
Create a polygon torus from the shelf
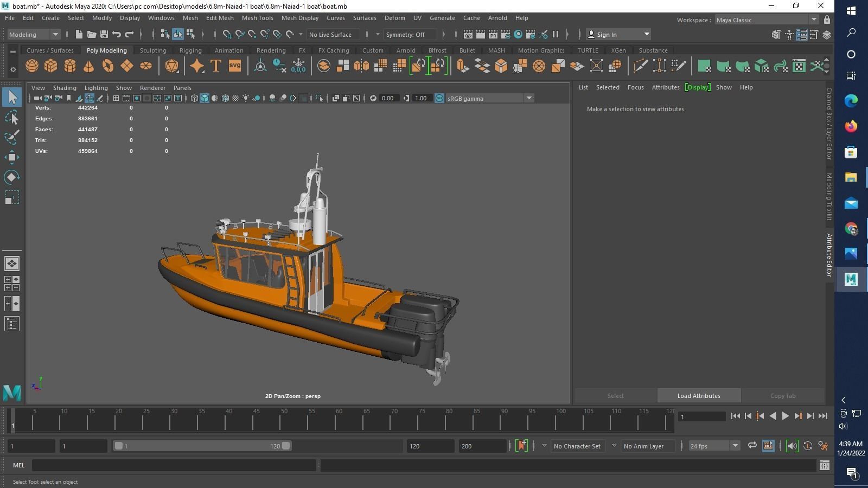[108, 66]
